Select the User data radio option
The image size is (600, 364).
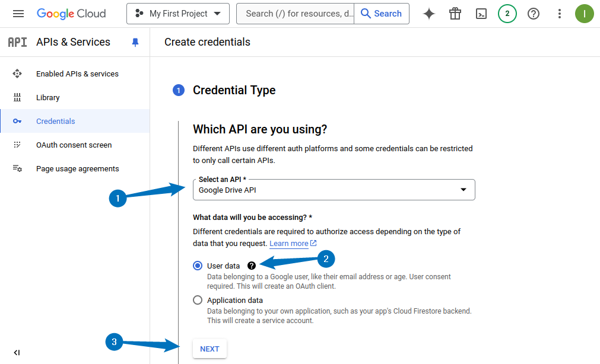tap(197, 266)
